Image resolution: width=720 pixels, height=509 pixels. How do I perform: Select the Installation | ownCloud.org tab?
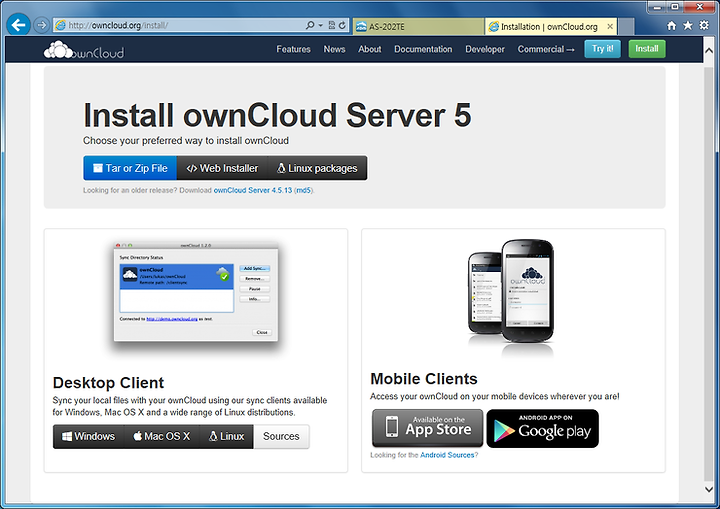[546, 26]
